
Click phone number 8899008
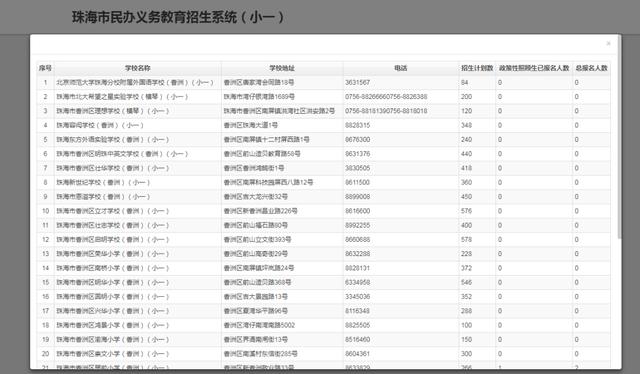358,197
